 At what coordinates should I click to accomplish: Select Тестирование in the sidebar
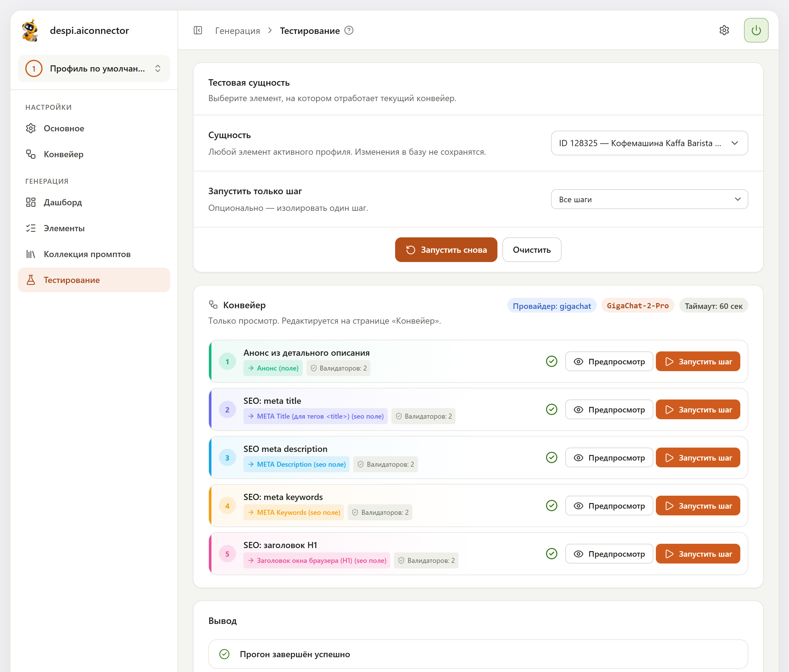click(94, 280)
